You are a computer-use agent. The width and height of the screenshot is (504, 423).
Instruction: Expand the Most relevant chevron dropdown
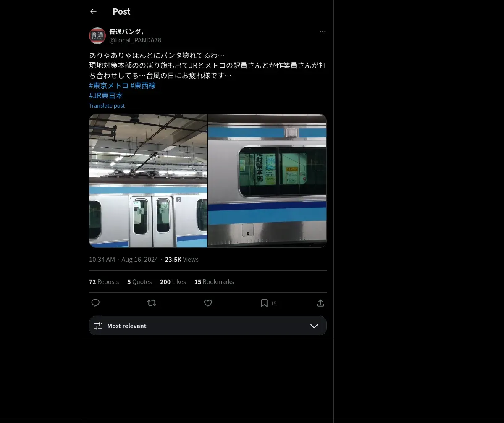tap(314, 326)
